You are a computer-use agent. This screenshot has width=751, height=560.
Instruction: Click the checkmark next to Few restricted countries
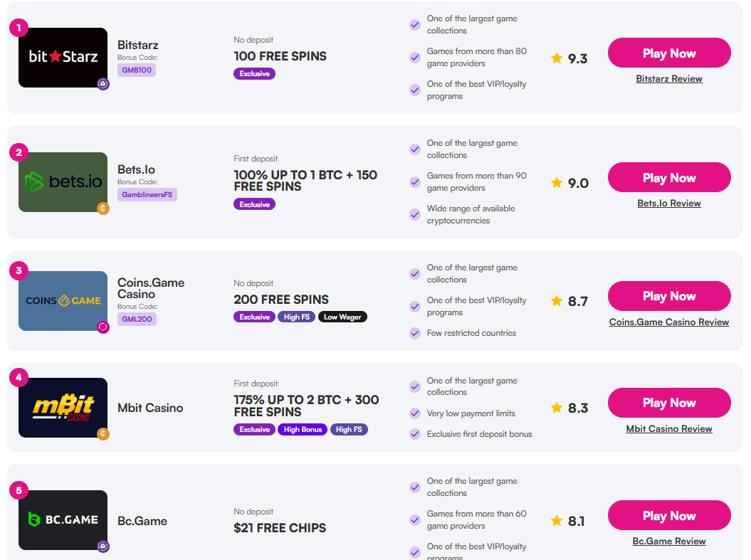415,333
